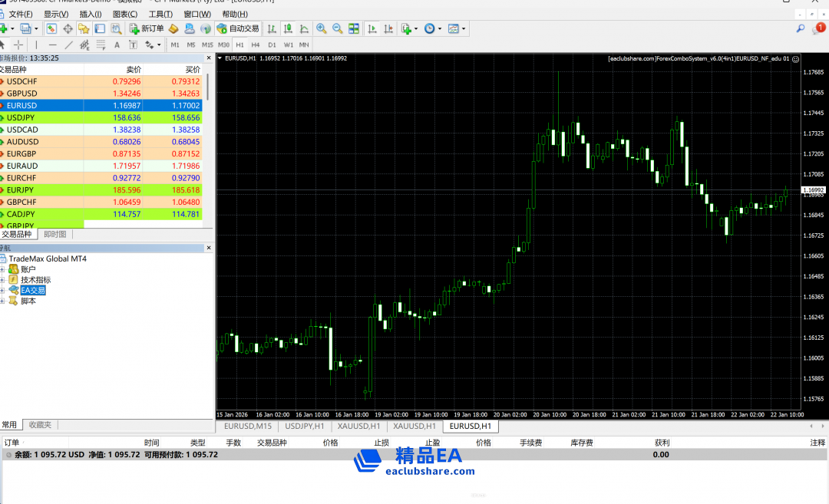Expand the 技术指标 tree node
829x504 pixels.
coord(3,280)
